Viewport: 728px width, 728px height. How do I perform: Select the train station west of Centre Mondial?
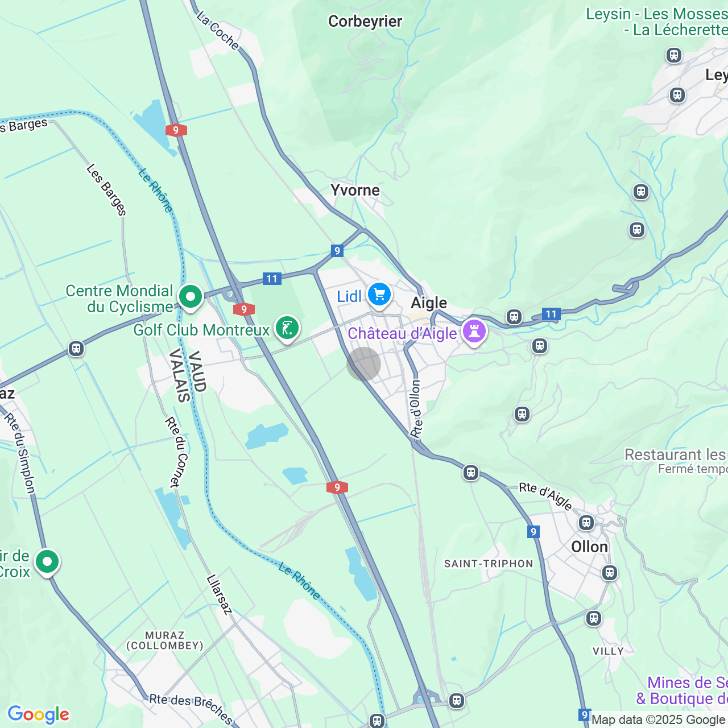point(76,349)
